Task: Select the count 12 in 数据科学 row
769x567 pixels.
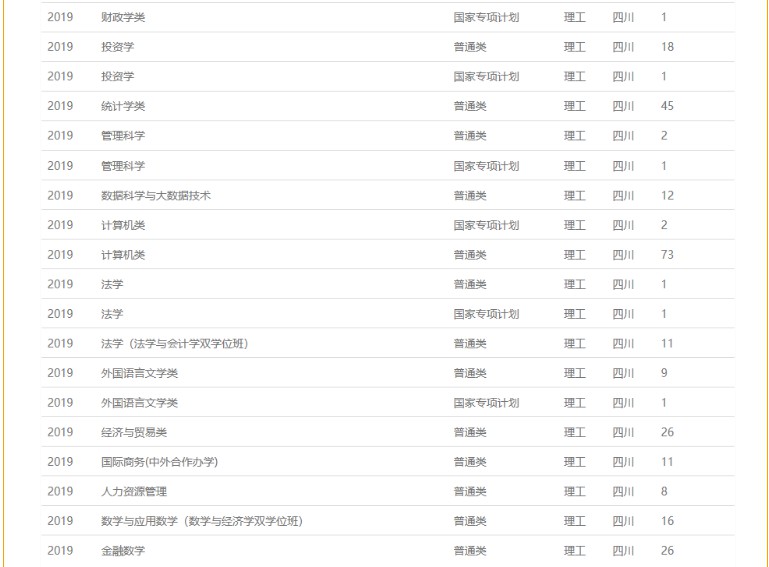Action: tap(667, 196)
